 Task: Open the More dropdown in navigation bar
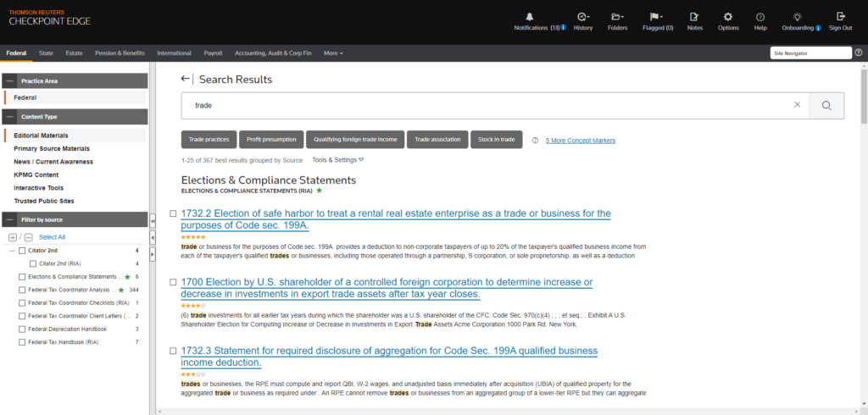coord(333,53)
